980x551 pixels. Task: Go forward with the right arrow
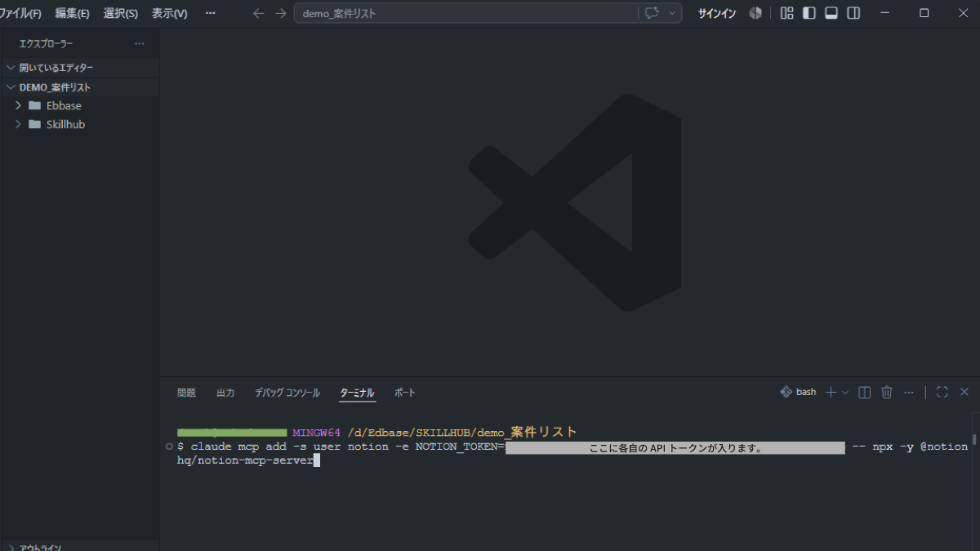tap(281, 13)
